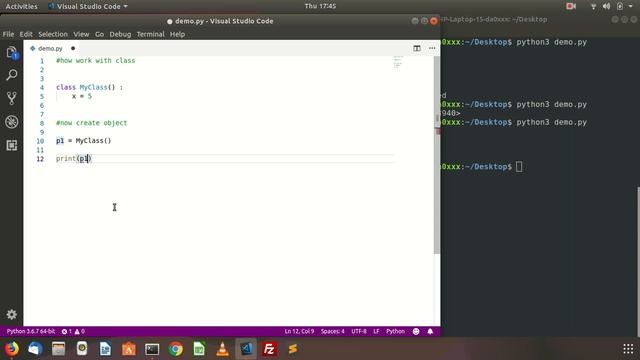Image resolution: width=640 pixels, height=360 pixels.
Task: Open the Terminal menu
Action: tap(150, 34)
